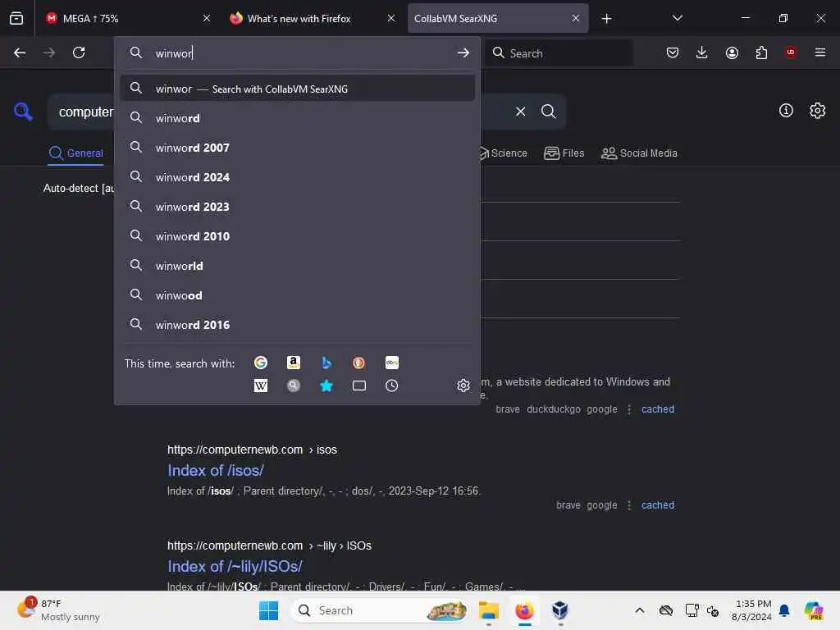
Task: Click the Firefox toolbar Search box
Action: click(559, 52)
